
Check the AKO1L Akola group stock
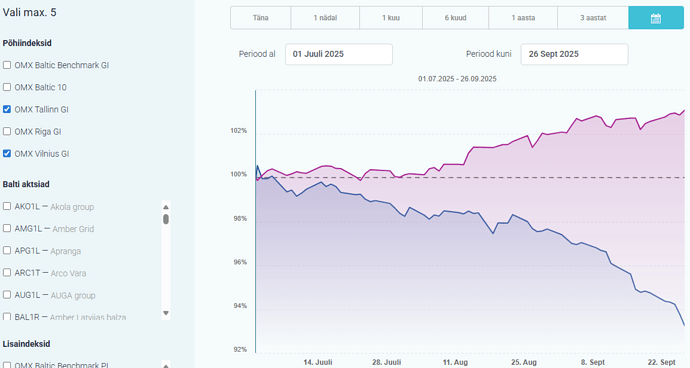tap(7, 206)
